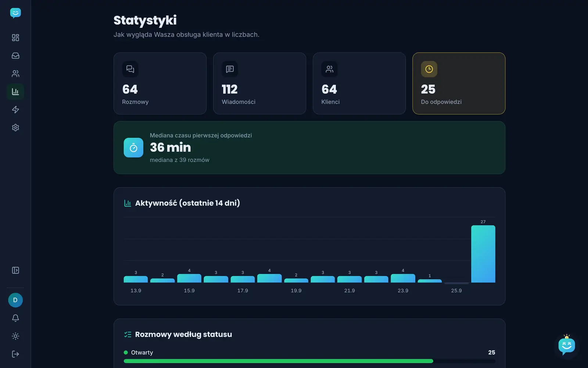The image size is (588, 368).
Task: Click the Rozmowy card with 64
Action: (x=160, y=84)
